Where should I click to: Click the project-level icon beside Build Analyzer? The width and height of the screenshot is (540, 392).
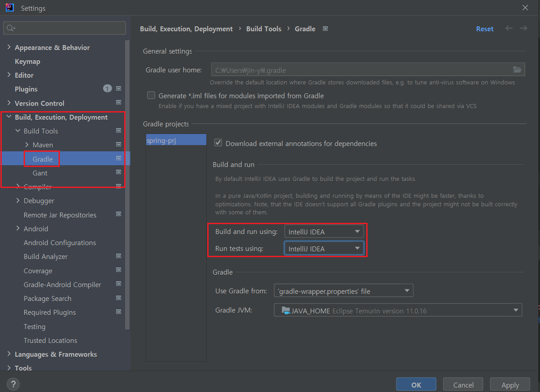[119, 256]
